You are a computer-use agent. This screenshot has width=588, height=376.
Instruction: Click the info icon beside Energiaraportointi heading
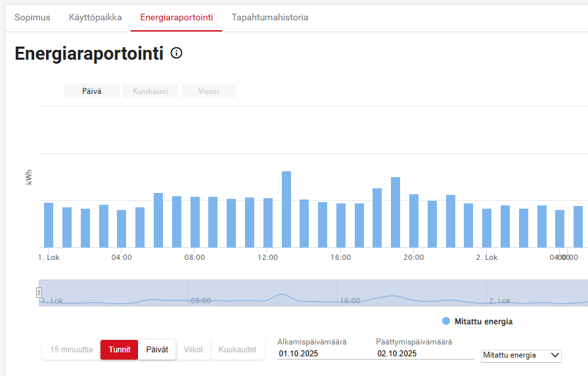tap(176, 53)
